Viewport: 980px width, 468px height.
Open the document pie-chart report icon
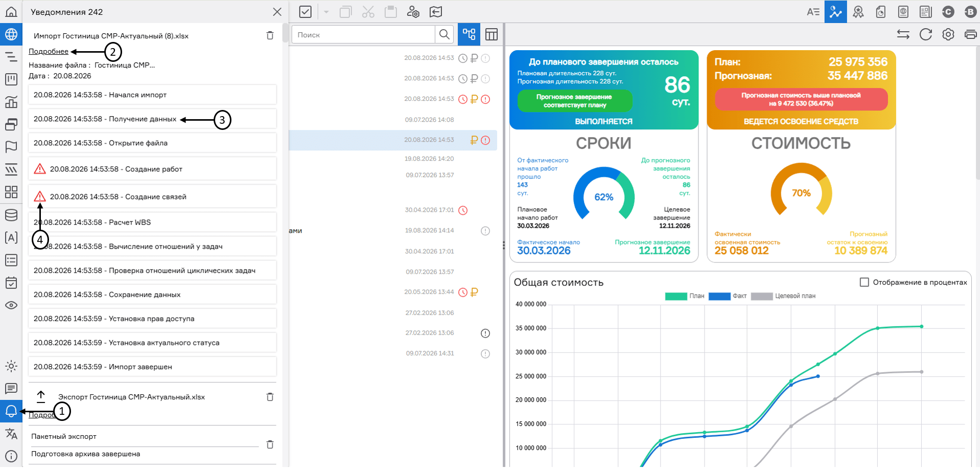pyautogui.click(x=881, y=12)
